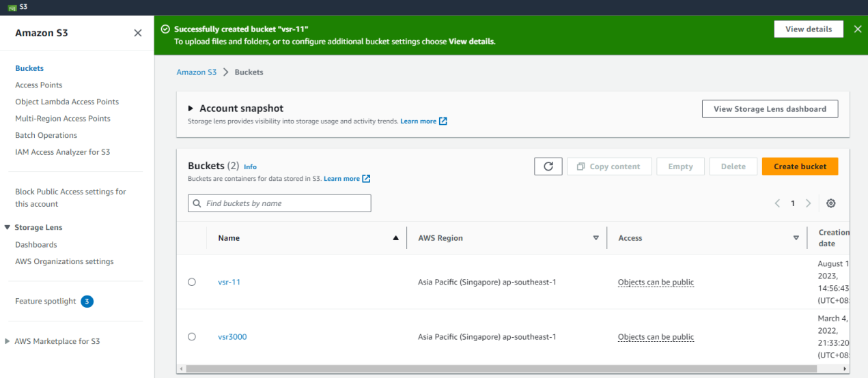Click the S3 service icon in top bar
The width and height of the screenshot is (868, 378).
(12, 8)
